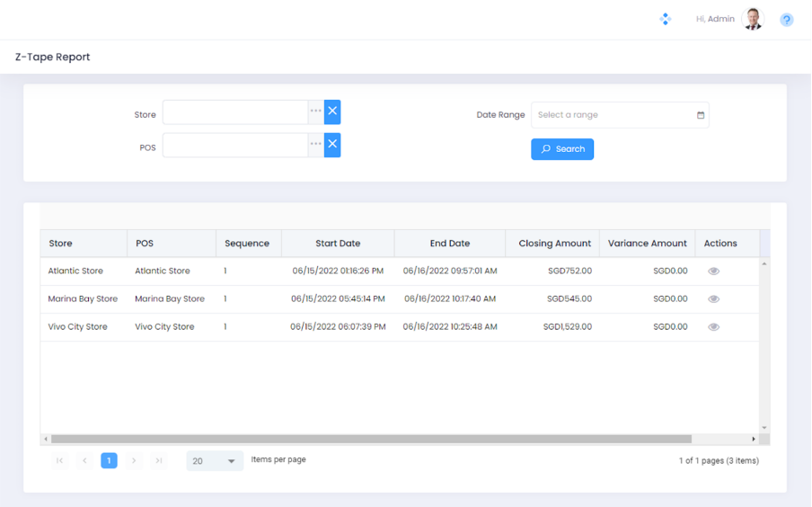Viewport: 812px width, 507px height.
Task: Go to the next page arrow
Action: click(x=134, y=460)
